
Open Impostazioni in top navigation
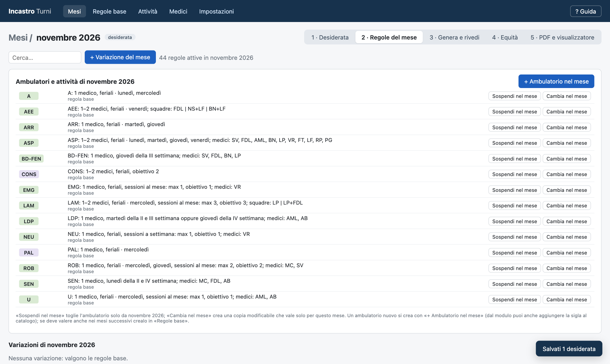(216, 11)
